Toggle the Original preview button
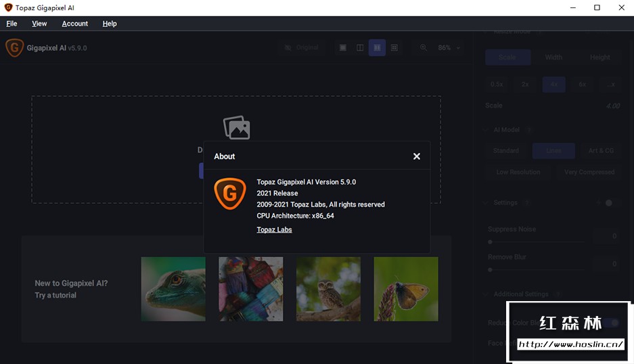Viewport: 634px width, 364px height. (302, 48)
